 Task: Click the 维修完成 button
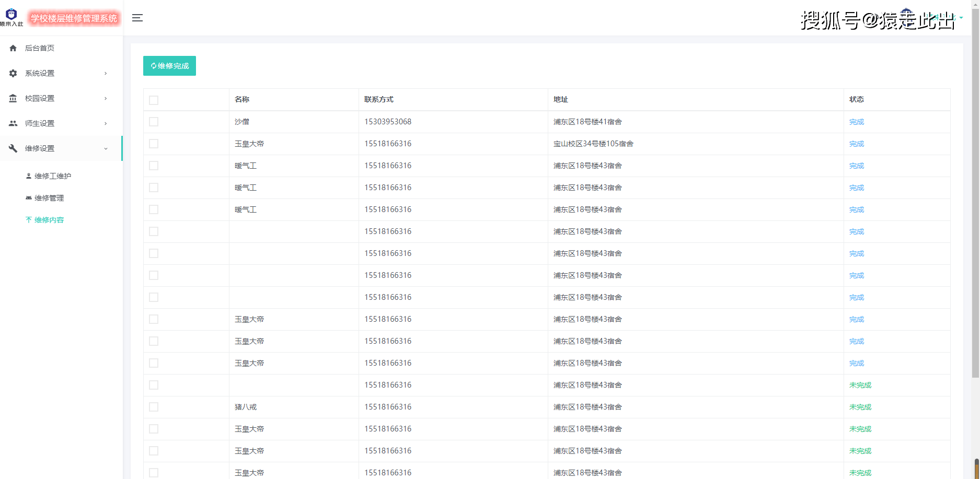(169, 66)
